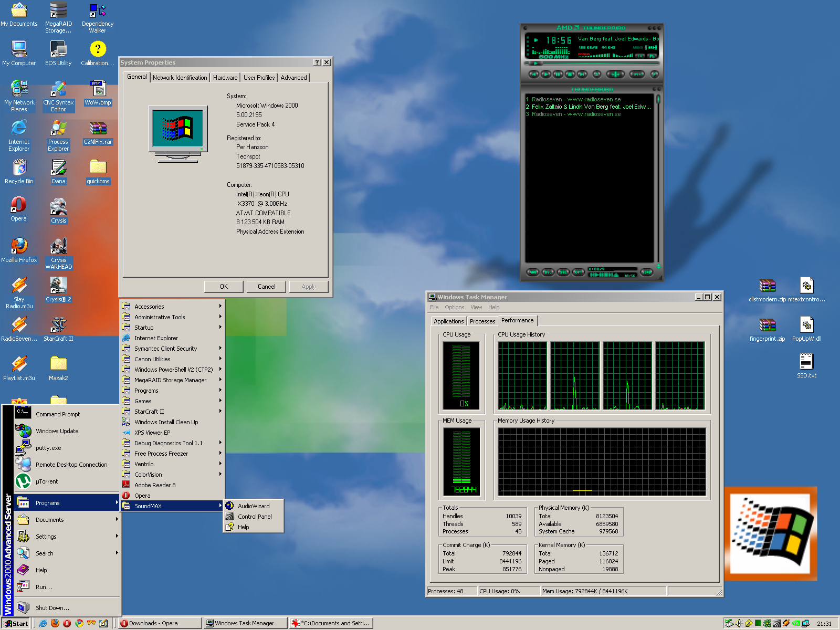The height and width of the screenshot is (630, 840).
Task: Open EOS Utility desktop icon
Action: pyautogui.click(x=58, y=54)
